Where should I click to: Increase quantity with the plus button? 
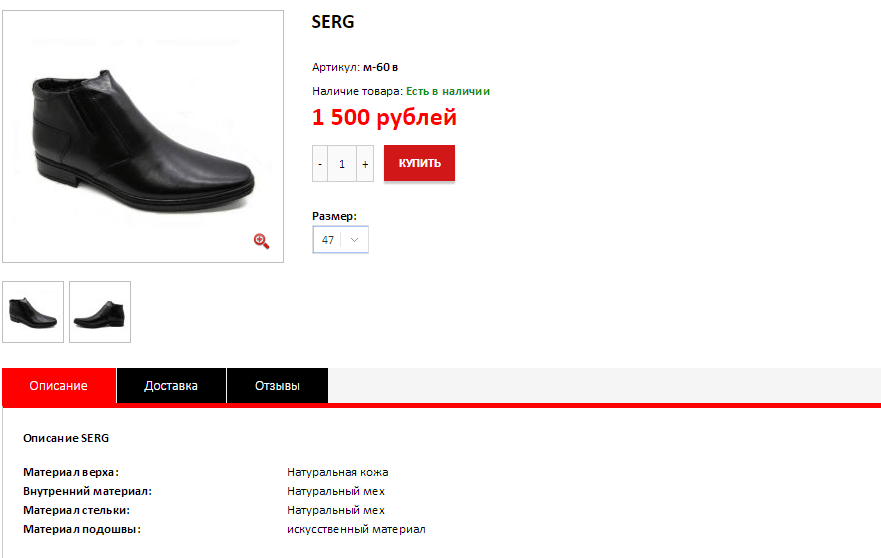point(365,163)
